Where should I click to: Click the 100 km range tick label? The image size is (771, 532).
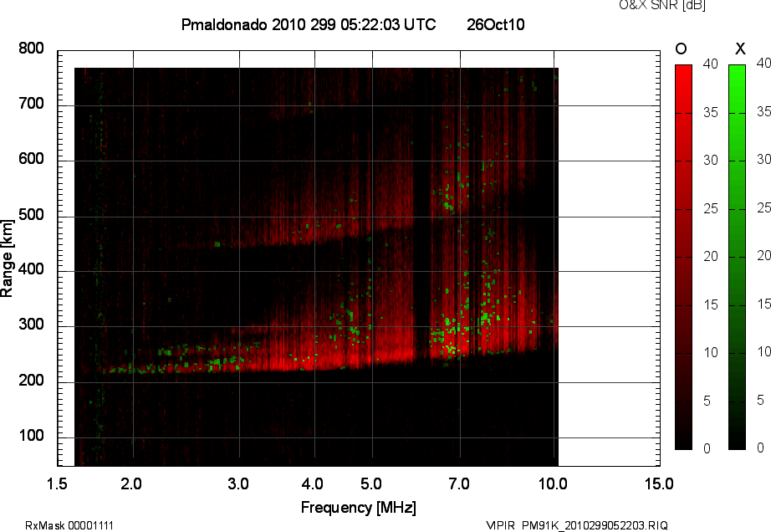point(31,436)
